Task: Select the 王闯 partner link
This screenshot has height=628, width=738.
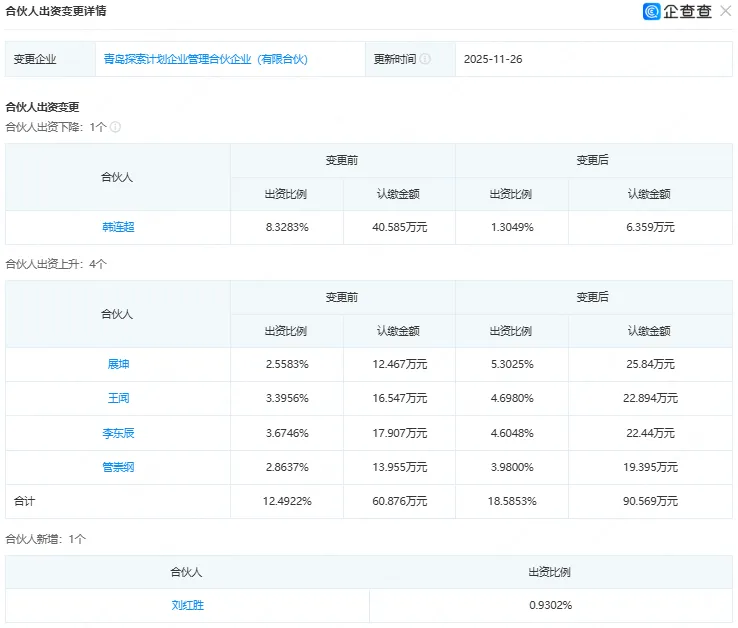Action: (118, 398)
